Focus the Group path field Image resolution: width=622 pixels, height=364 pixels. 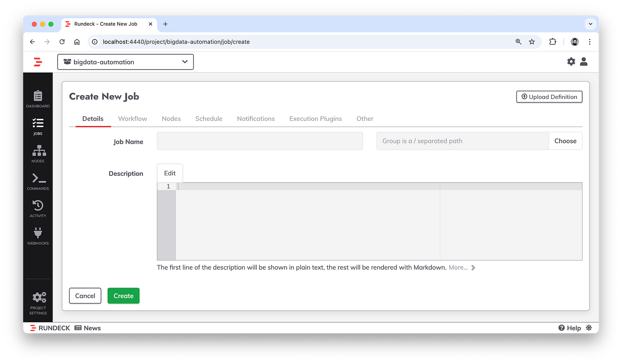462,141
